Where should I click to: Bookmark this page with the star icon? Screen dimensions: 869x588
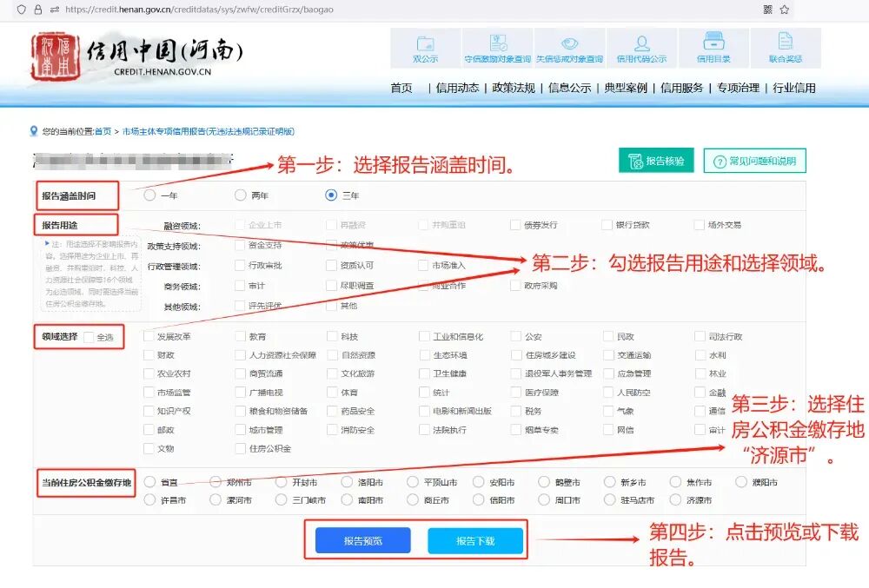(x=785, y=10)
